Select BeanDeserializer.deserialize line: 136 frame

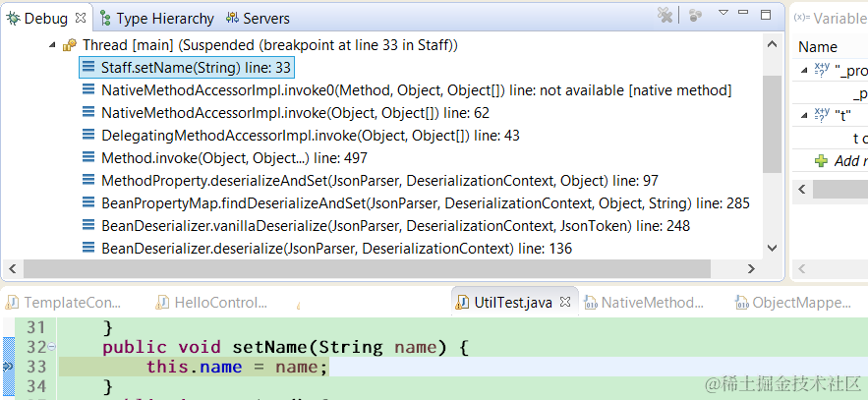[336, 249]
